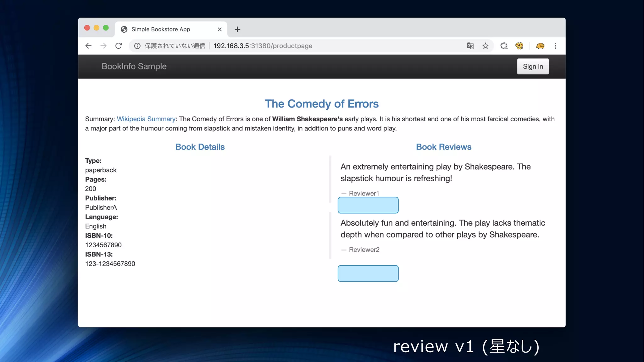Click the Reviewer1 attribution
This screenshot has width=644, height=362.
tap(360, 193)
